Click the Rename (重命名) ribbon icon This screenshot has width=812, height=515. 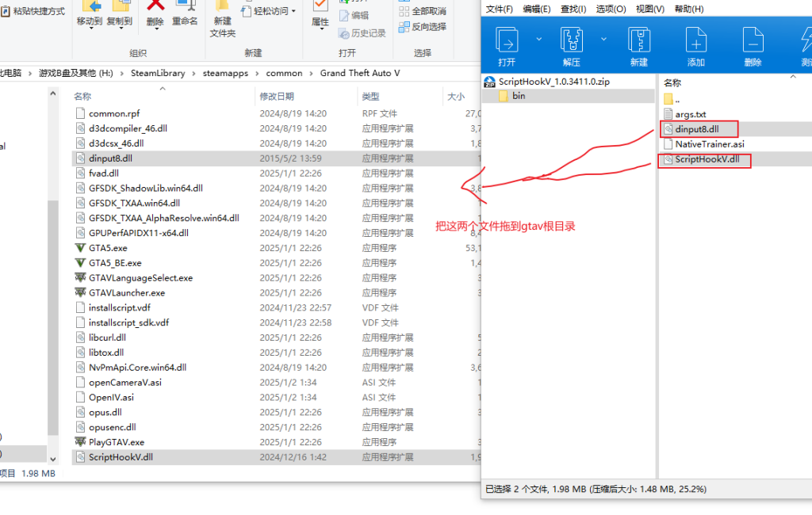coord(185,13)
